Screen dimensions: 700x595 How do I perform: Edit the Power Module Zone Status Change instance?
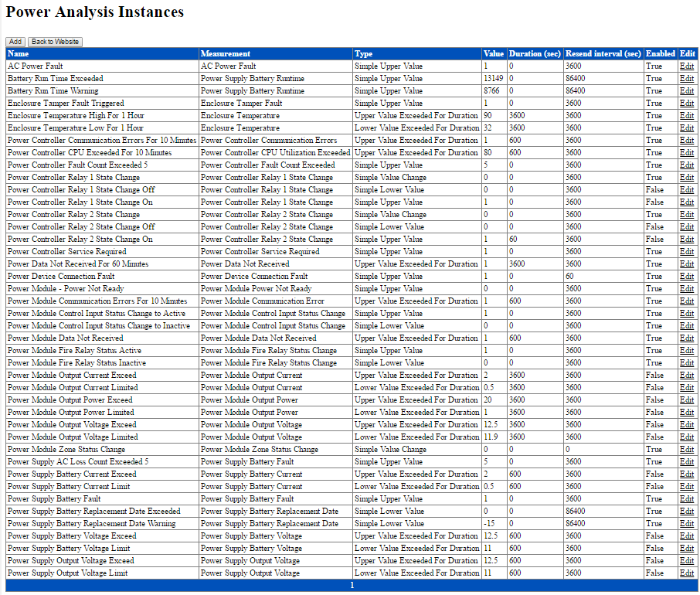[687, 449]
